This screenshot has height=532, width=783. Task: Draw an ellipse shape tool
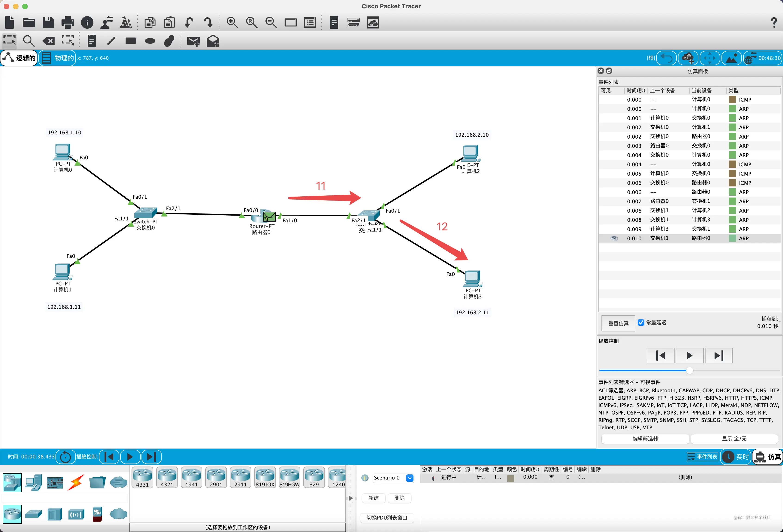150,41
